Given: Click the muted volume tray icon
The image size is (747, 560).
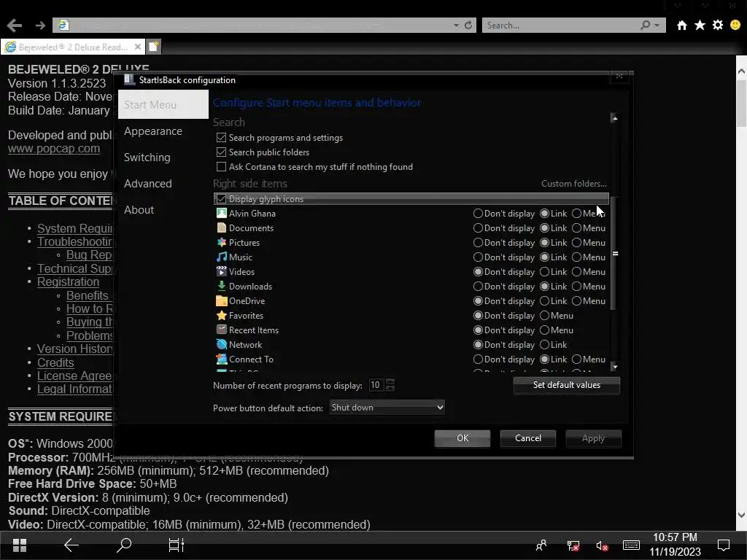Looking at the screenshot, I should coord(602,545).
